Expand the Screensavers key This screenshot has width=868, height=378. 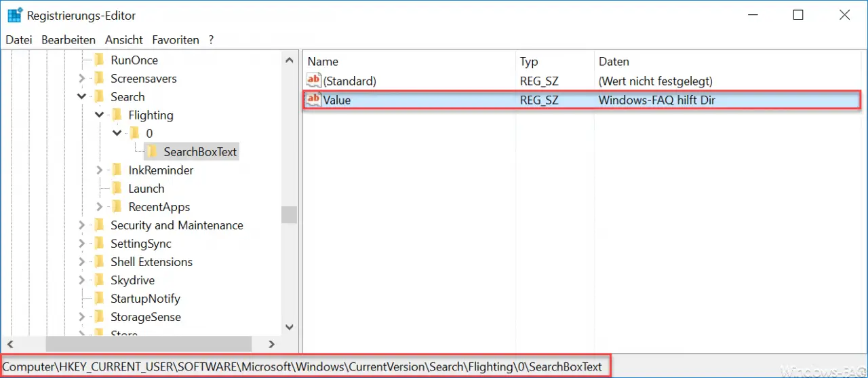tap(81, 79)
